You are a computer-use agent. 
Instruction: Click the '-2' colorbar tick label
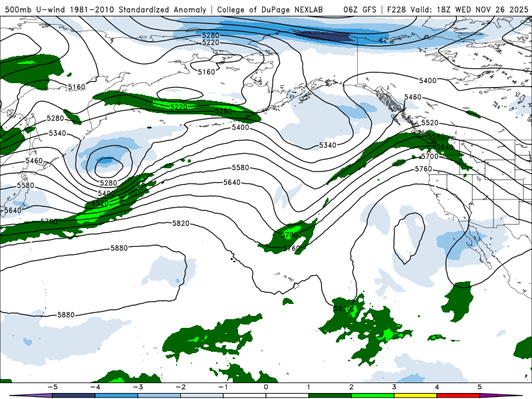pyautogui.click(x=180, y=387)
